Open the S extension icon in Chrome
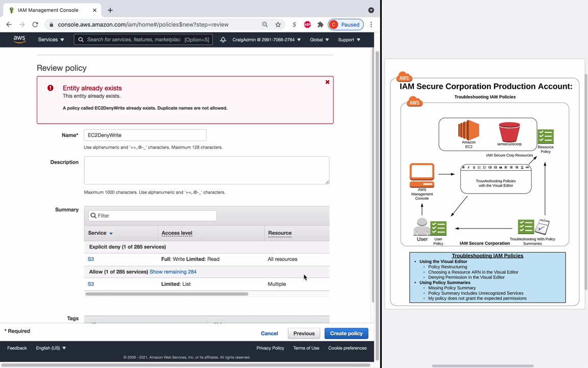 pos(295,25)
